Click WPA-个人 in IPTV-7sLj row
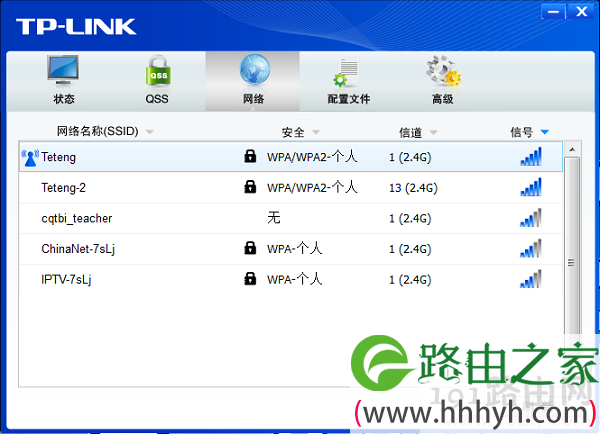 (x=295, y=279)
